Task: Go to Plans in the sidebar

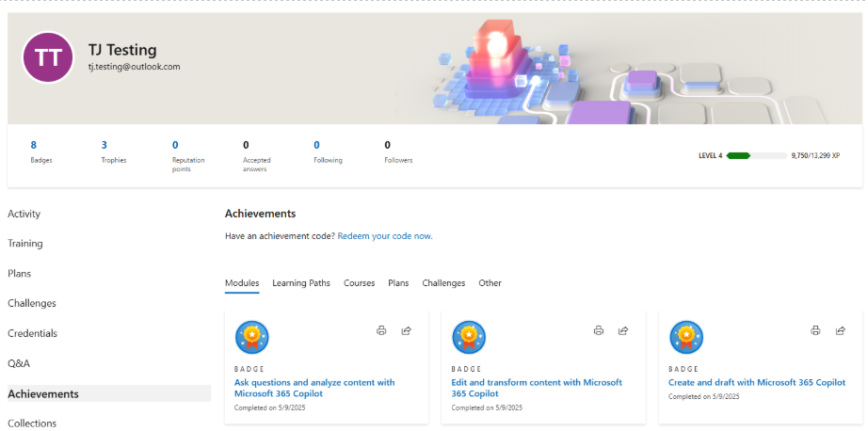Action: (20, 273)
